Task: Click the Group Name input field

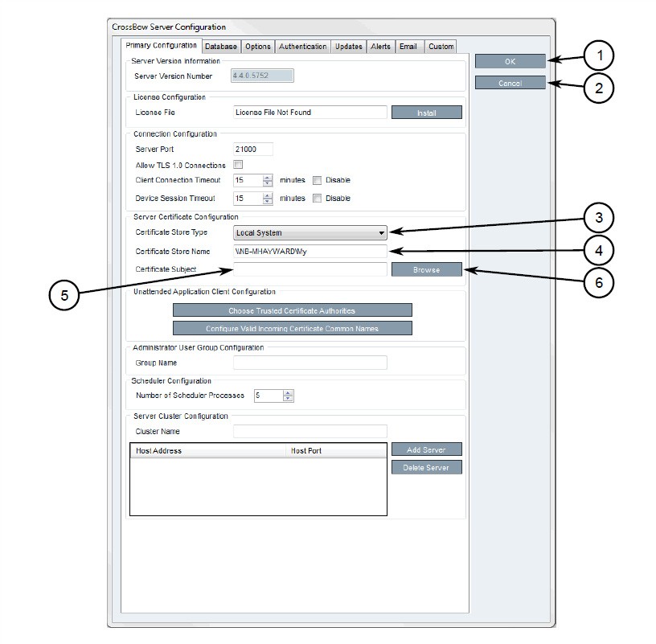Action: click(x=310, y=363)
